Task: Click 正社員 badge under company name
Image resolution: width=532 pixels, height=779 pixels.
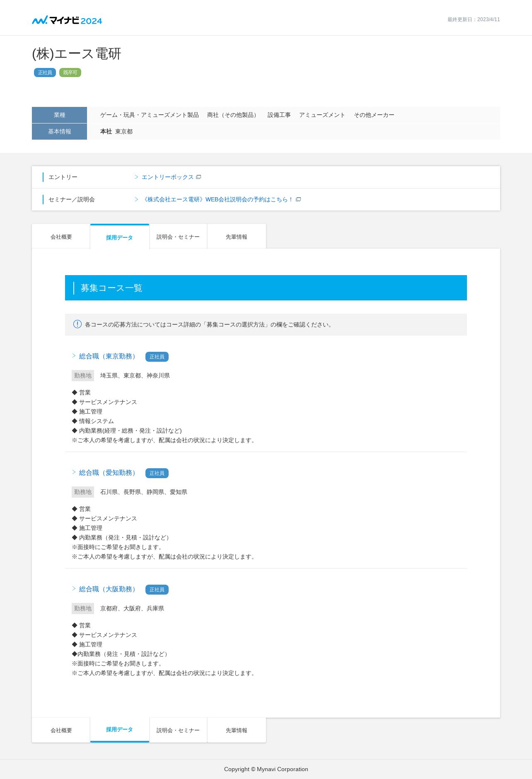Action: tap(45, 73)
